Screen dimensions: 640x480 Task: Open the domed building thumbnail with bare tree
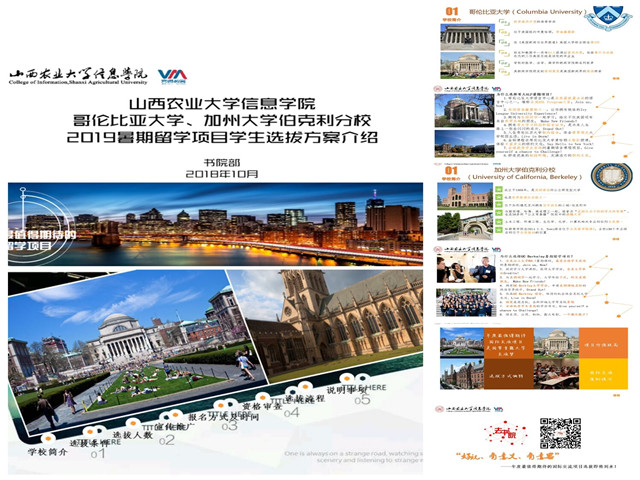[464, 111]
